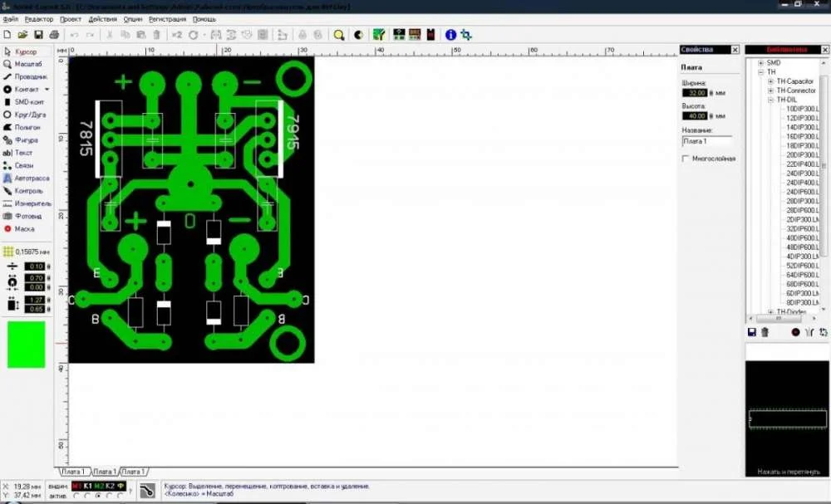Viewport: 831px width, 504px height.
Task: Toggle visibility of layer К1
Action: point(88,486)
